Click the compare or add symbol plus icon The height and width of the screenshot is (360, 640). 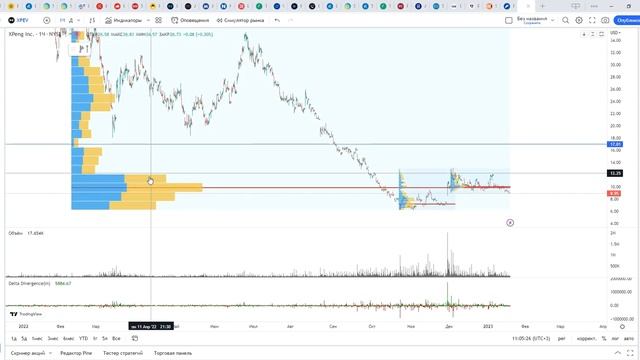(x=47, y=20)
